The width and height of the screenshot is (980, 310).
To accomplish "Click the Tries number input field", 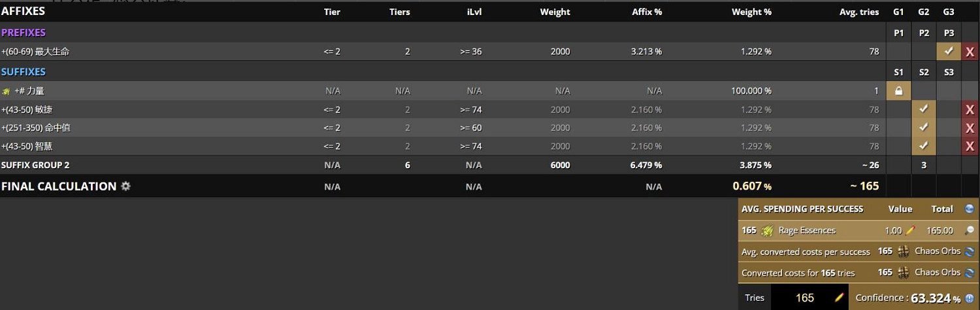I will click(804, 298).
